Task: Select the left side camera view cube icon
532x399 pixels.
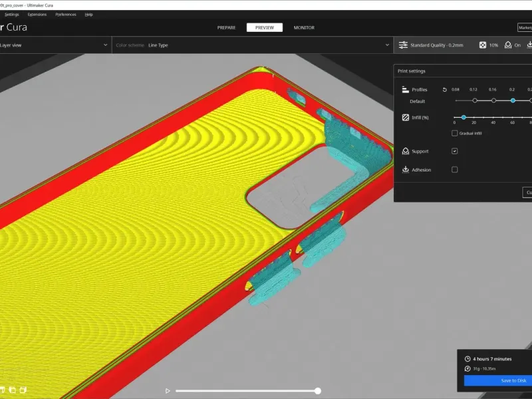Action: click(x=12, y=390)
